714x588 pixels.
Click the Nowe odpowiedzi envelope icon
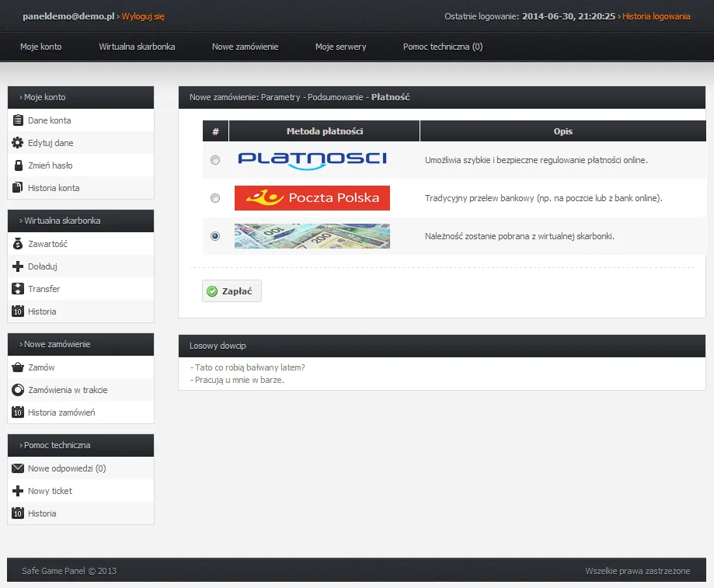click(x=18, y=468)
